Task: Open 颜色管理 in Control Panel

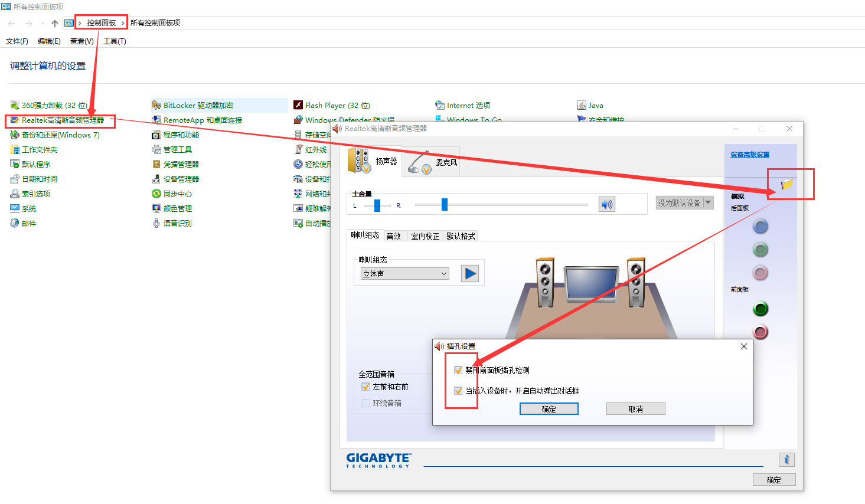Action: coord(172,209)
